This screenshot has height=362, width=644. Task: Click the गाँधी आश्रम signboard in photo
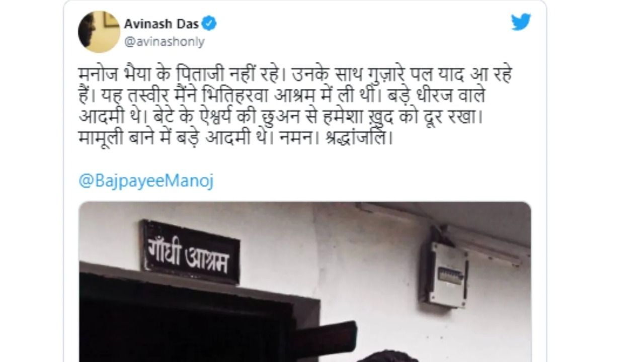[190, 252]
